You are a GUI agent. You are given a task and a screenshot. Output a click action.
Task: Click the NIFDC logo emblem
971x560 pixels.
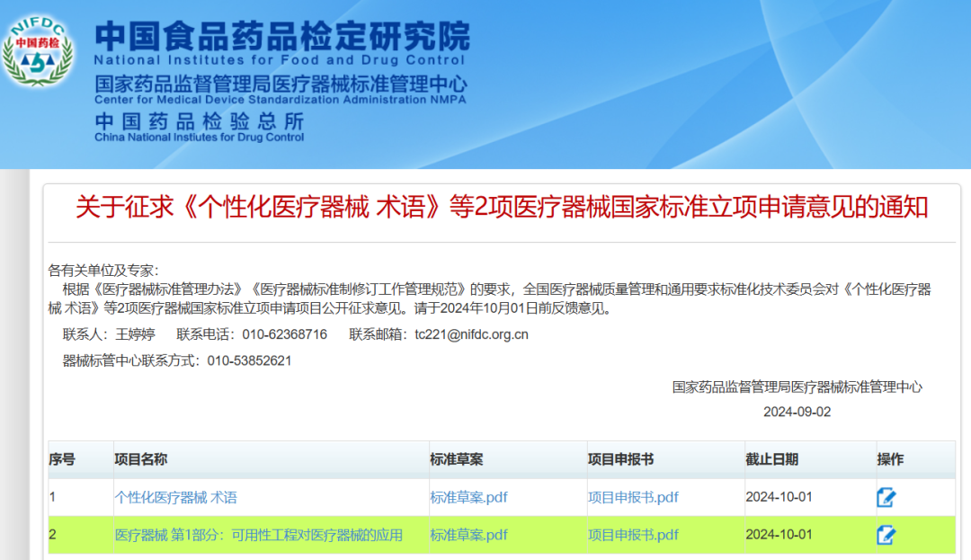pyautogui.click(x=39, y=51)
